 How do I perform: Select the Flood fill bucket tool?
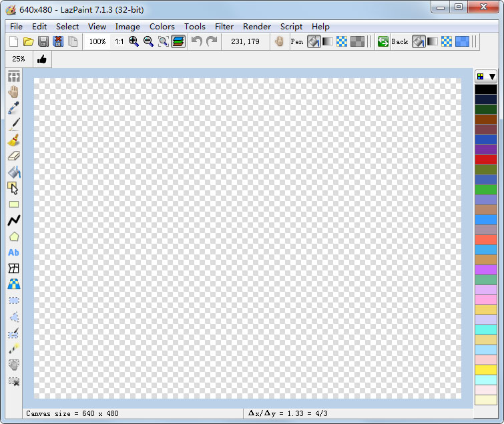13,172
